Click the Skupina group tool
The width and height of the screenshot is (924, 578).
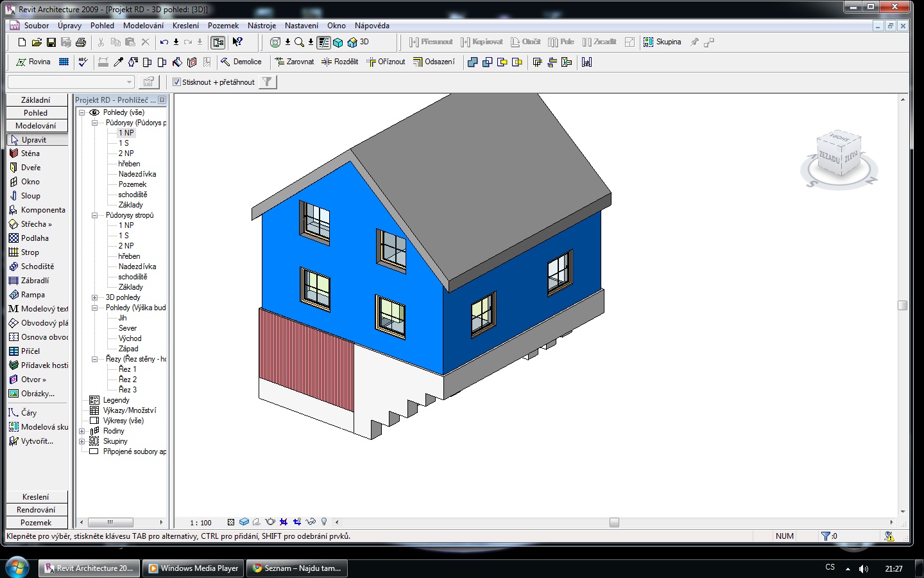point(662,42)
